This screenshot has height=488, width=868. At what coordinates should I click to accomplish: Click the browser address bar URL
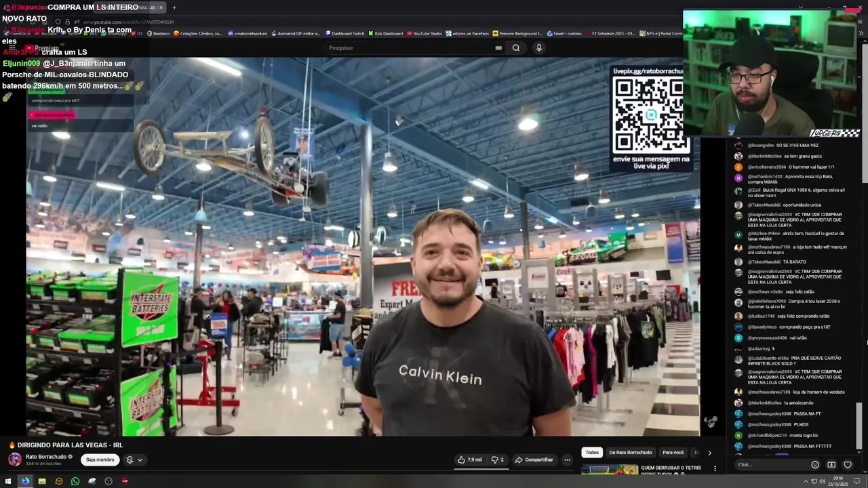(x=129, y=22)
